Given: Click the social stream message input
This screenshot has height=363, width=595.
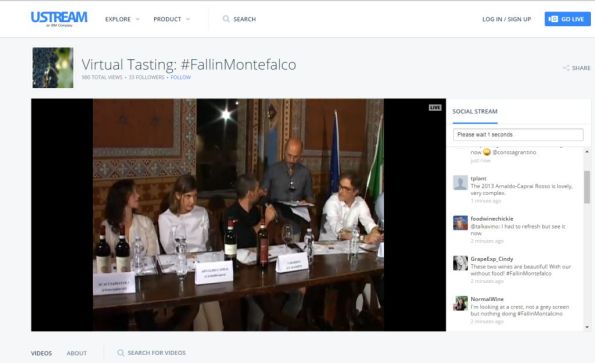Looking at the screenshot, I should tap(518, 135).
